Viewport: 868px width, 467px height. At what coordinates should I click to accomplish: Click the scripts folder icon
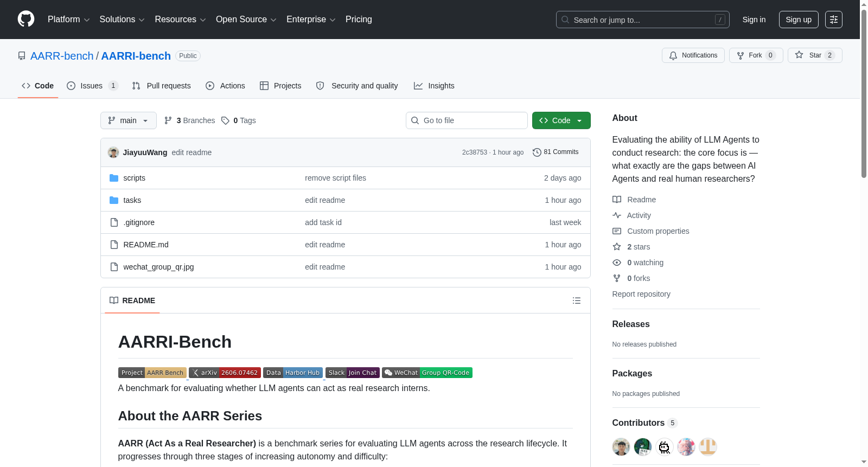point(114,178)
